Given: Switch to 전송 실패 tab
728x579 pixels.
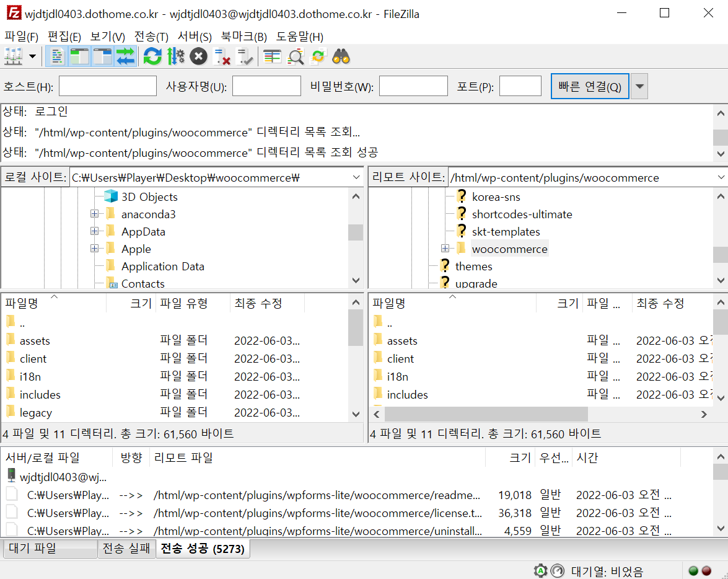Looking at the screenshot, I should pyautogui.click(x=126, y=549).
